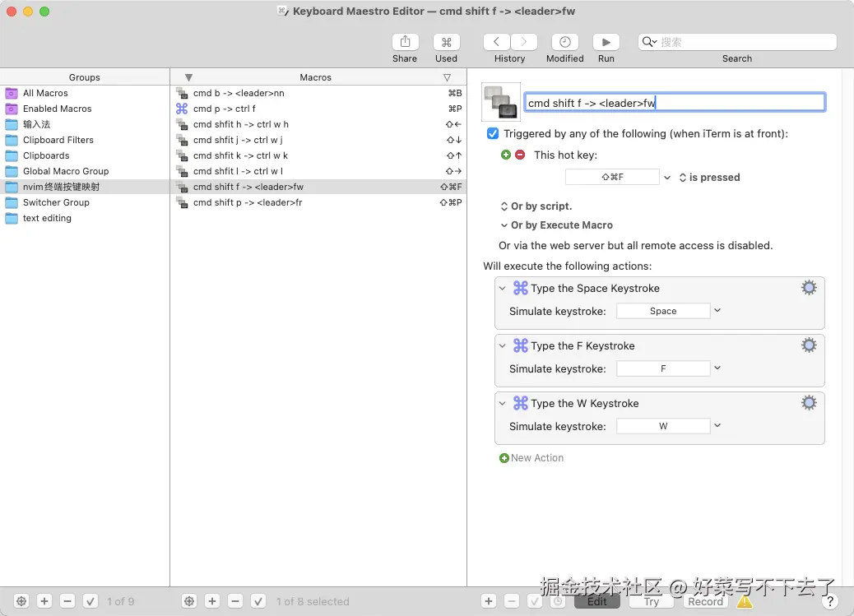Viewport: 854px width, 616px height.
Task: Toggle enable for selected macro
Action: tap(258, 601)
